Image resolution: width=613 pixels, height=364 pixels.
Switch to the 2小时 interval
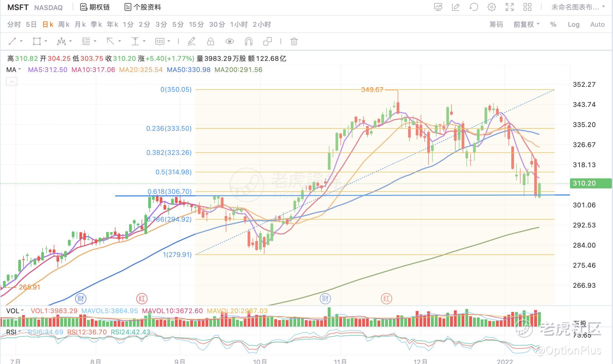(x=262, y=25)
